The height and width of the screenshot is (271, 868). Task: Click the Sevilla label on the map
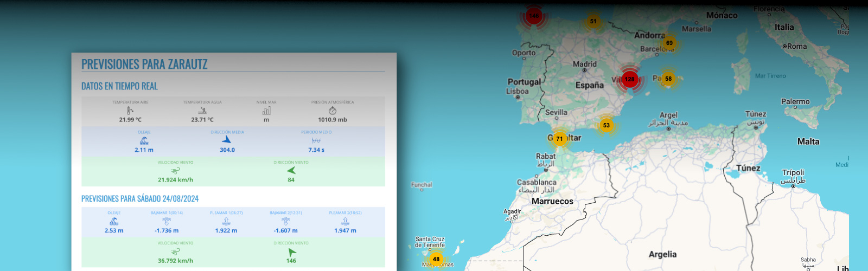556,112
